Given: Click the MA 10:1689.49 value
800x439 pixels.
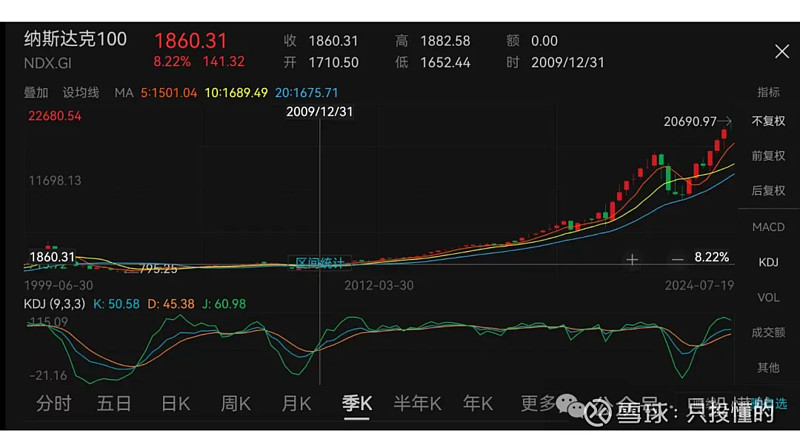Looking at the screenshot, I should [236, 93].
